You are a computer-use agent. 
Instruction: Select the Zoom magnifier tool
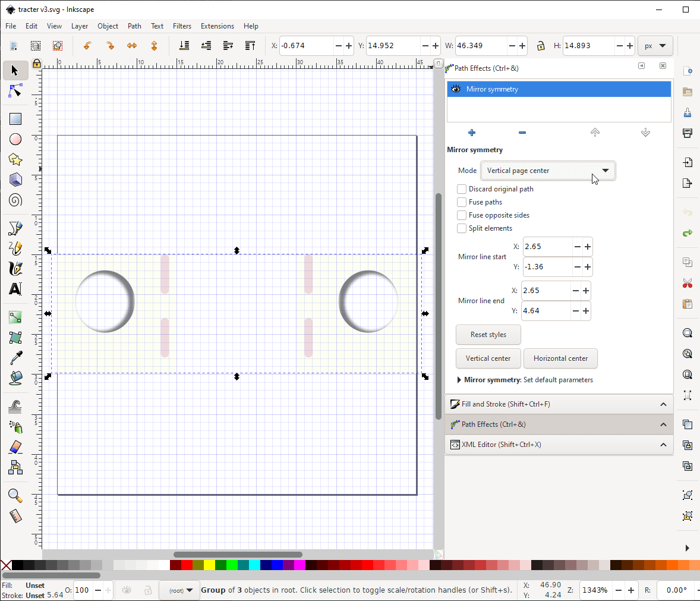(15, 496)
